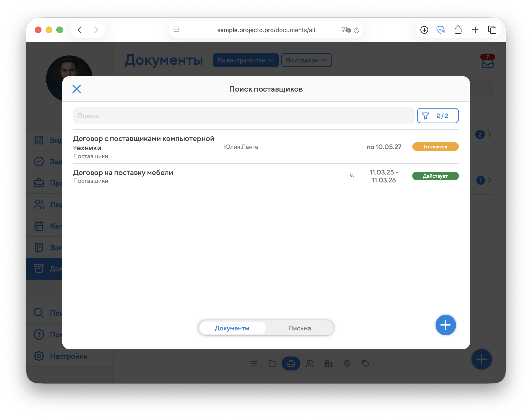Viewport: 532px width, 418px height.
Task: Switch to the Письма tab
Action: pyautogui.click(x=299, y=328)
